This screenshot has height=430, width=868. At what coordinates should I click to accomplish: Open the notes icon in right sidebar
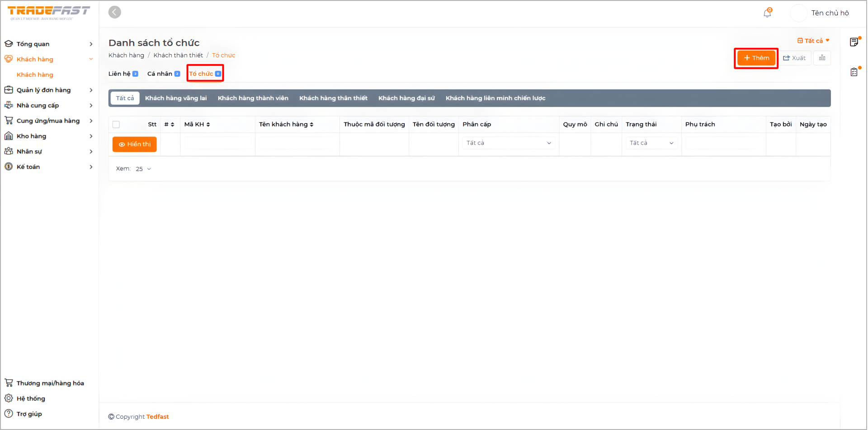(854, 42)
